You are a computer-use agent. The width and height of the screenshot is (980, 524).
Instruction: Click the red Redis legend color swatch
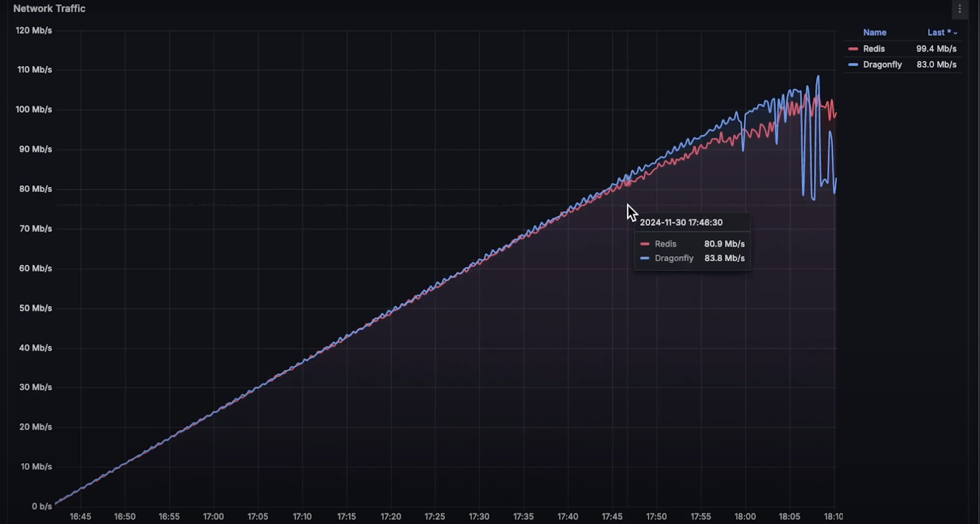pyautogui.click(x=853, y=49)
